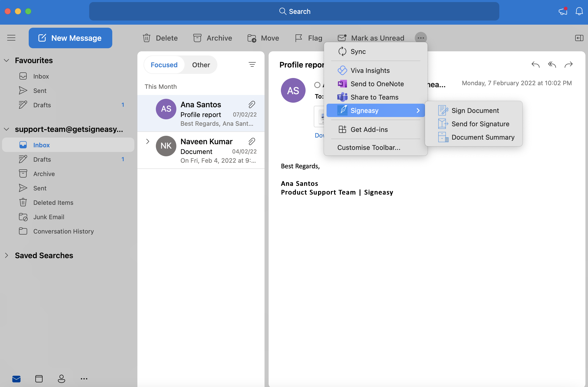Toggle the reading pane collapse icon

pos(579,38)
